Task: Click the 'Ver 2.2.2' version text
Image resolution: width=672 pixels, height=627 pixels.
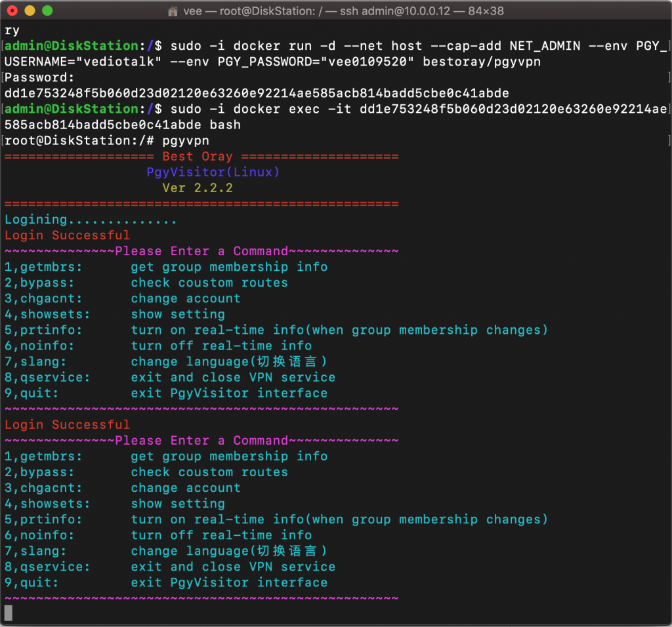Action: click(198, 188)
